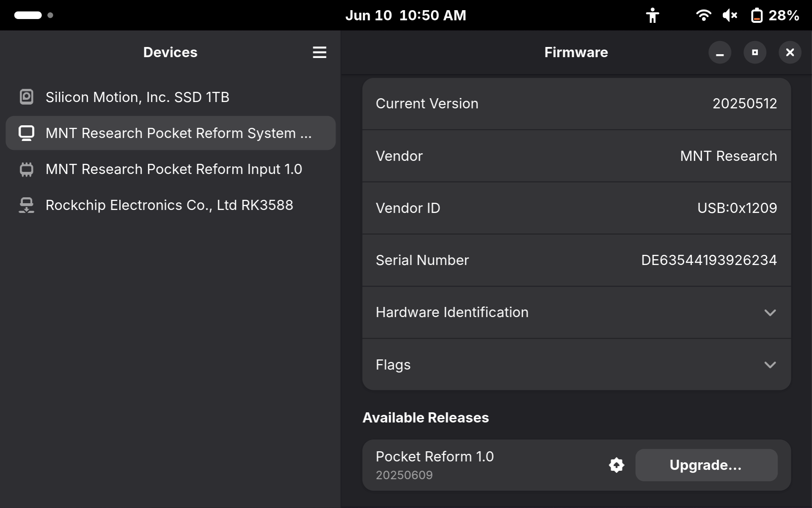Minimize the Firmware window
812x508 pixels.
point(720,52)
